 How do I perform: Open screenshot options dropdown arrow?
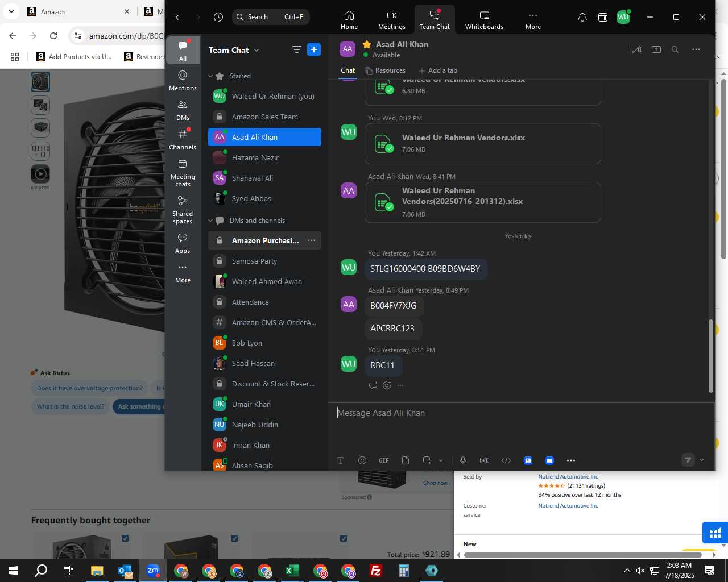click(441, 460)
